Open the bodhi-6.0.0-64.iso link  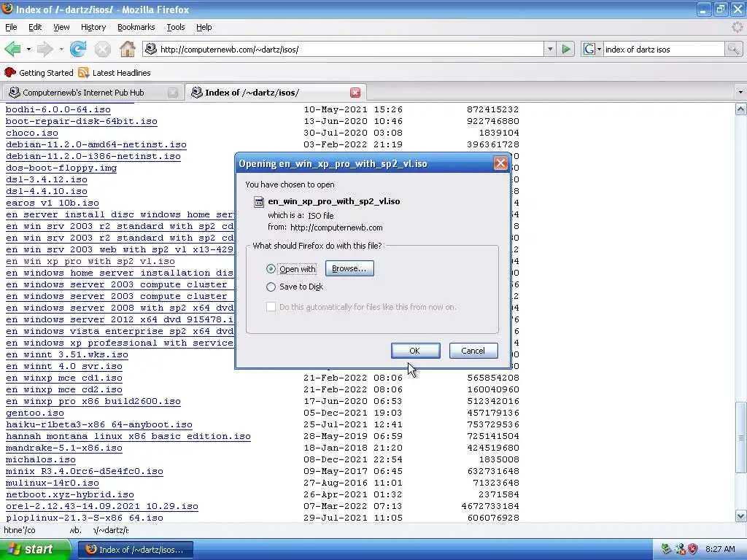[x=58, y=109]
